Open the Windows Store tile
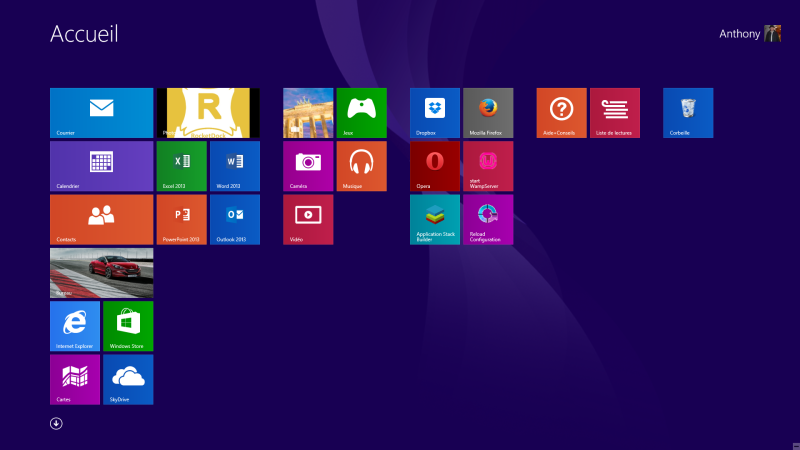Viewport: 800px width, 450px height. pyautogui.click(x=128, y=326)
